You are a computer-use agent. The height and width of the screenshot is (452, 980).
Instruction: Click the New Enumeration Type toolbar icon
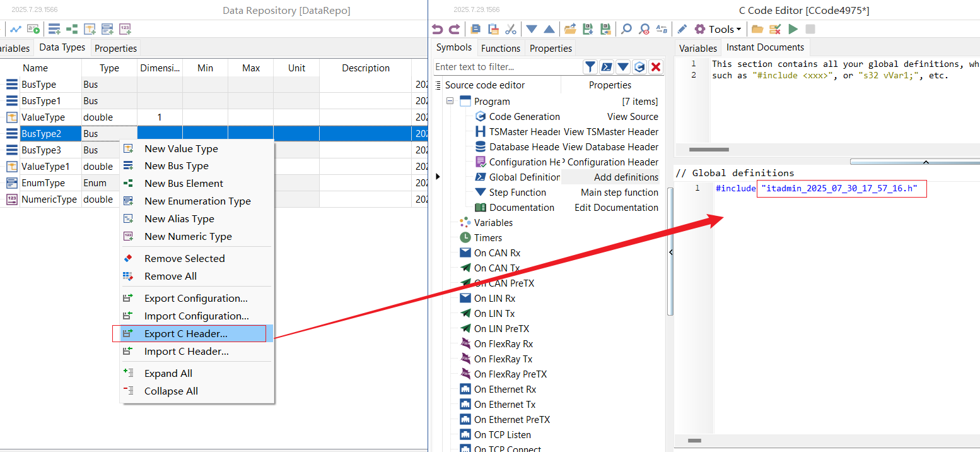point(107,29)
